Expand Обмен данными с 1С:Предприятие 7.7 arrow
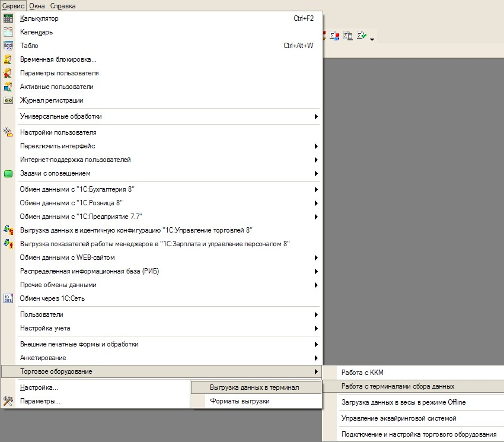 pos(316,217)
